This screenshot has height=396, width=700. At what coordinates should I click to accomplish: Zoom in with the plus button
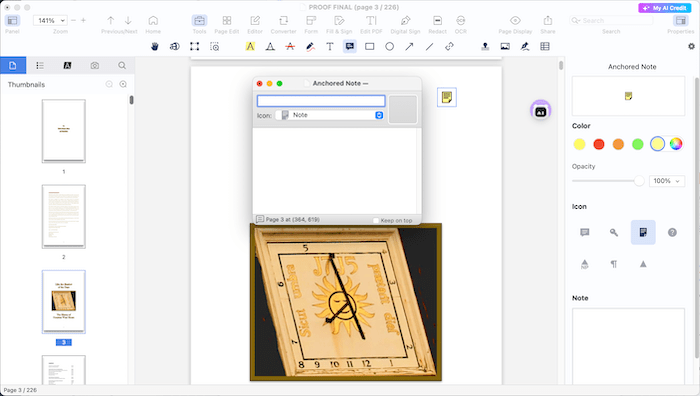click(x=83, y=21)
